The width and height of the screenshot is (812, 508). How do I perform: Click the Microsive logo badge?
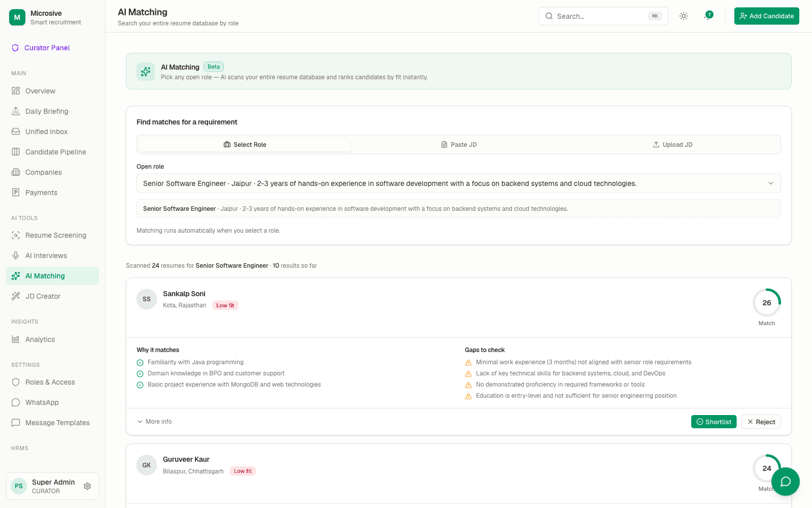pyautogui.click(x=17, y=17)
